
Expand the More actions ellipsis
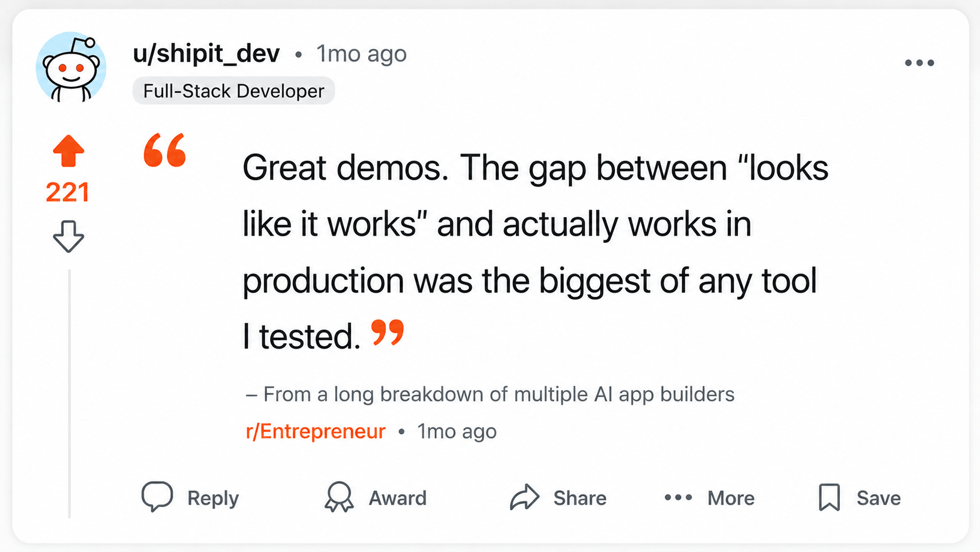678,497
